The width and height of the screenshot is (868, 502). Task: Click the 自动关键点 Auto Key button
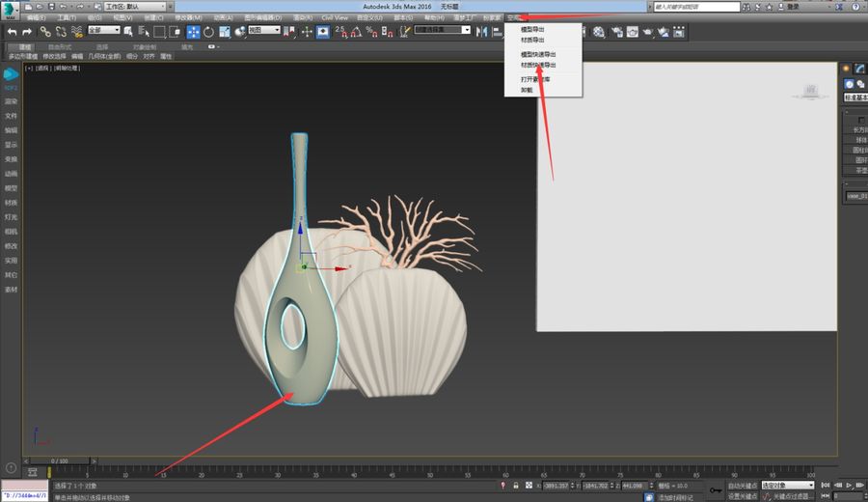click(x=742, y=486)
